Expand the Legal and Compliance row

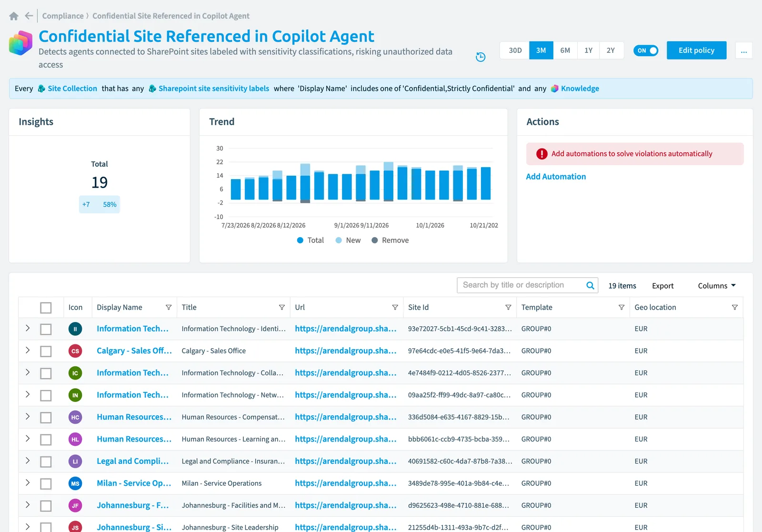click(x=28, y=461)
